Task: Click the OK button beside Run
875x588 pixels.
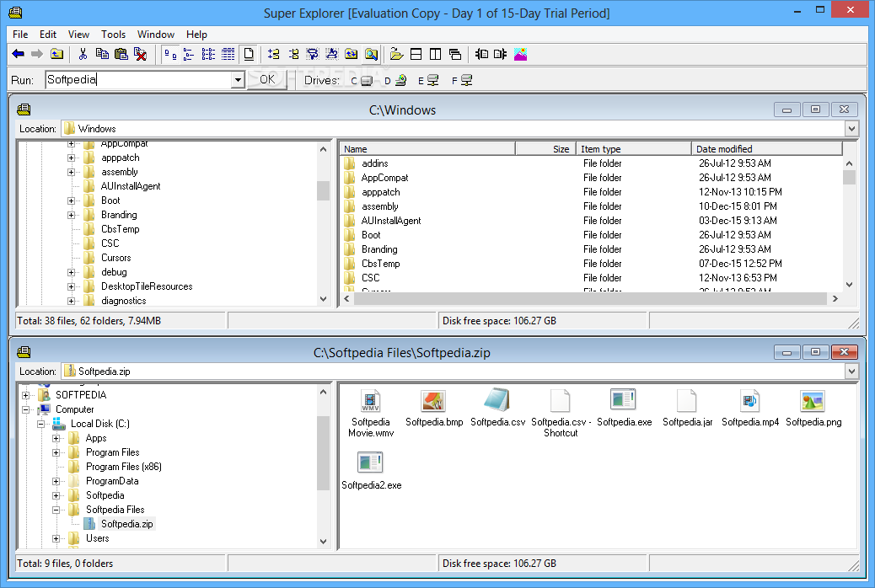Action: [267, 79]
